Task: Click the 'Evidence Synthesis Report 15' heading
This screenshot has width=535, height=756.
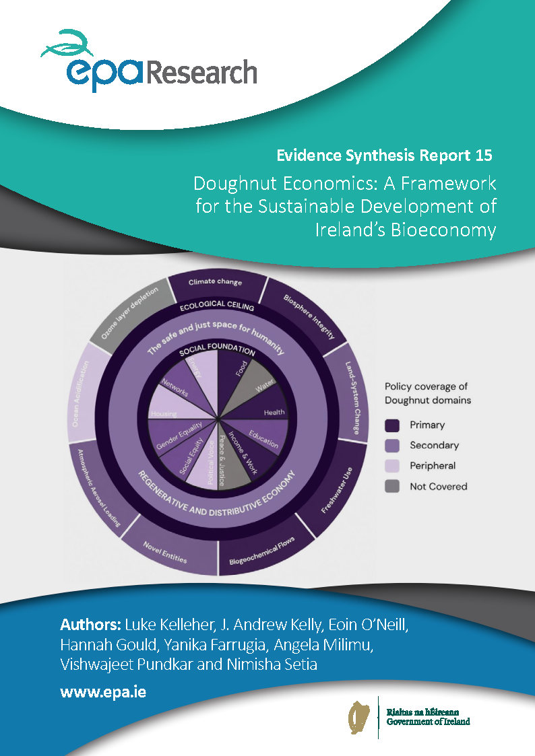Action: [384, 156]
